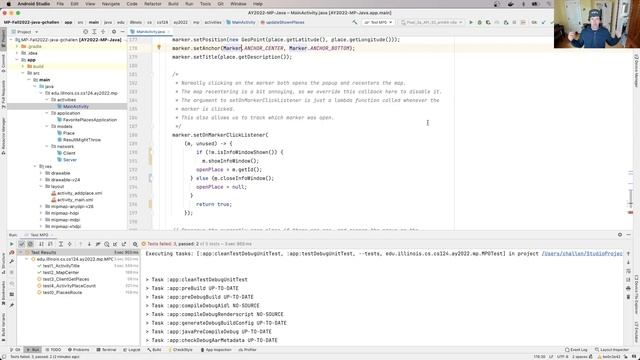
Task: Toggle show passed tests checkmark filter
Action: coord(22,244)
